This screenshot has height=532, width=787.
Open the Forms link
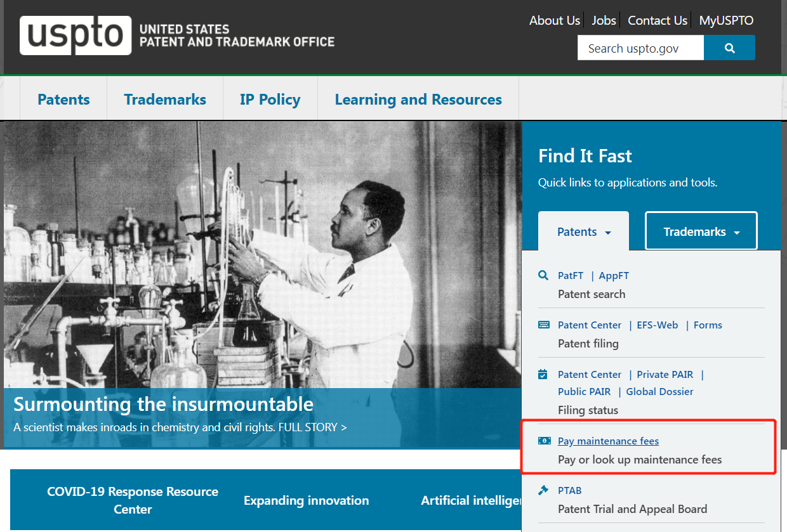708,325
